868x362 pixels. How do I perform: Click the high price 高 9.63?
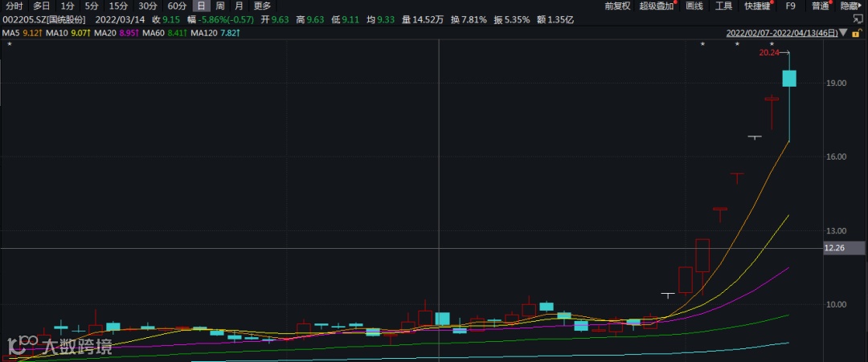coord(310,20)
